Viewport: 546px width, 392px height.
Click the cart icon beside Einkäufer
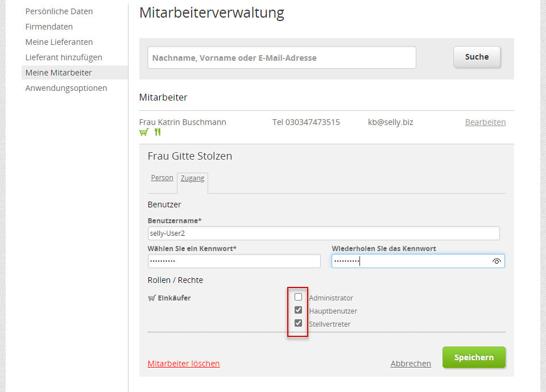tap(152, 298)
